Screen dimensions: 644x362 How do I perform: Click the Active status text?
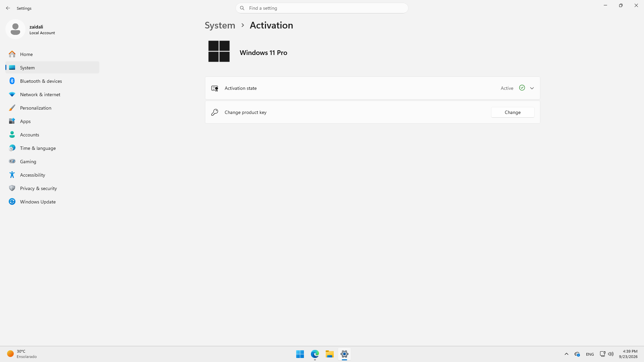507,88
